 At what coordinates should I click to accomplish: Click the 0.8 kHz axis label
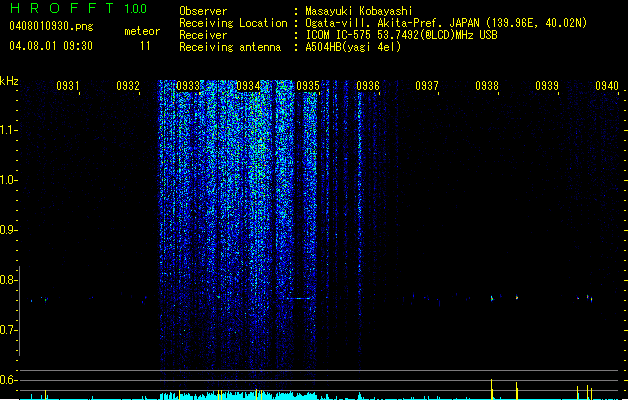[x=8, y=280]
